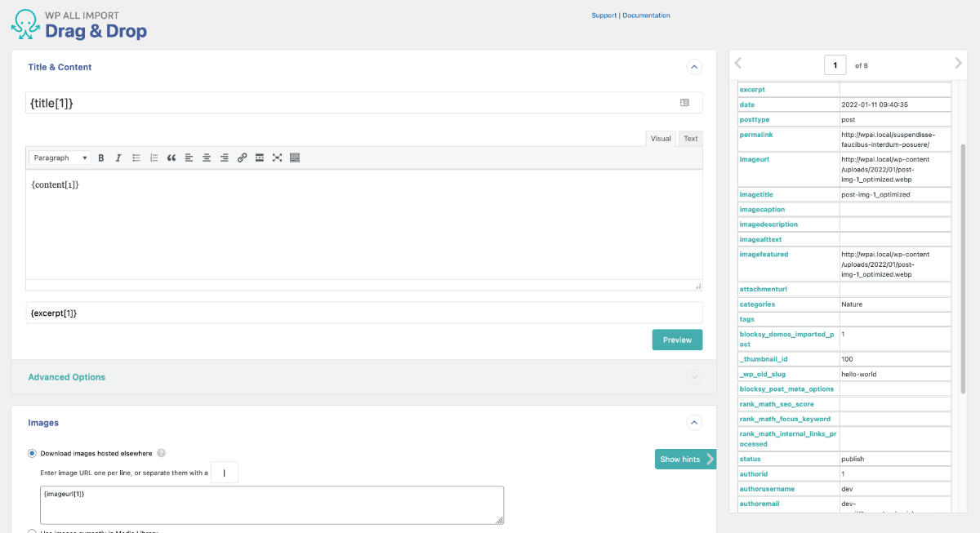Click the 'posttype' field name
This screenshot has height=533, width=980.
[x=754, y=119]
